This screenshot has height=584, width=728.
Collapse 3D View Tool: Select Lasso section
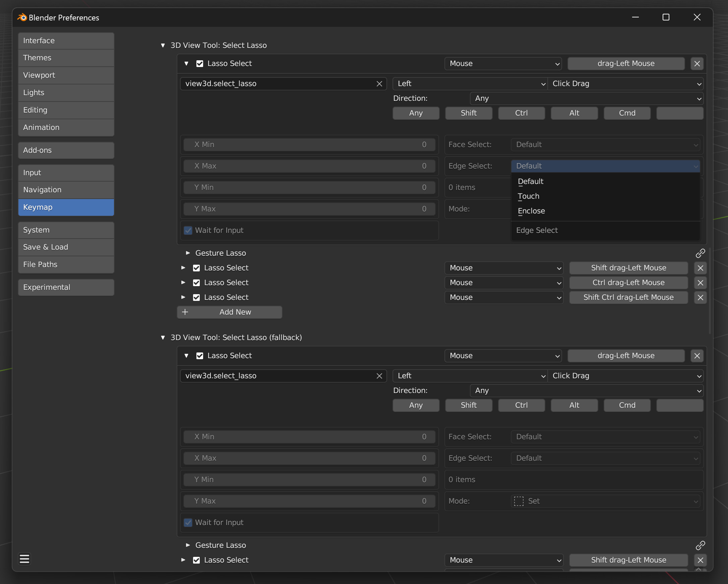(163, 45)
